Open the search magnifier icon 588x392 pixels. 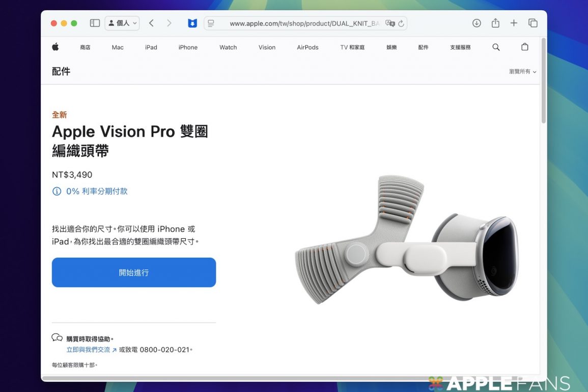[x=496, y=47]
